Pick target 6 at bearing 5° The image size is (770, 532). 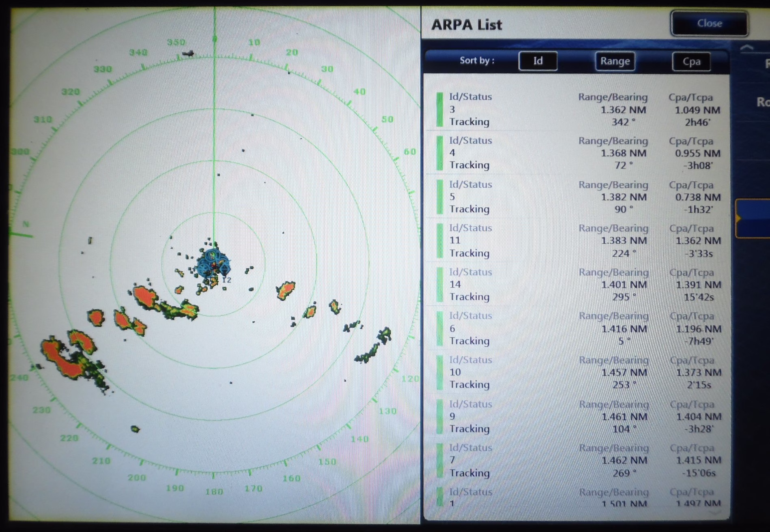576,328
